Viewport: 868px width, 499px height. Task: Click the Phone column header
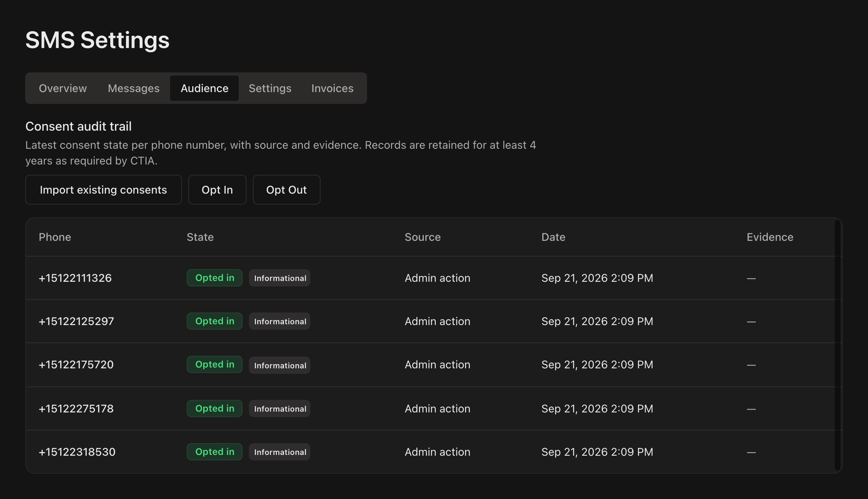tap(55, 237)
